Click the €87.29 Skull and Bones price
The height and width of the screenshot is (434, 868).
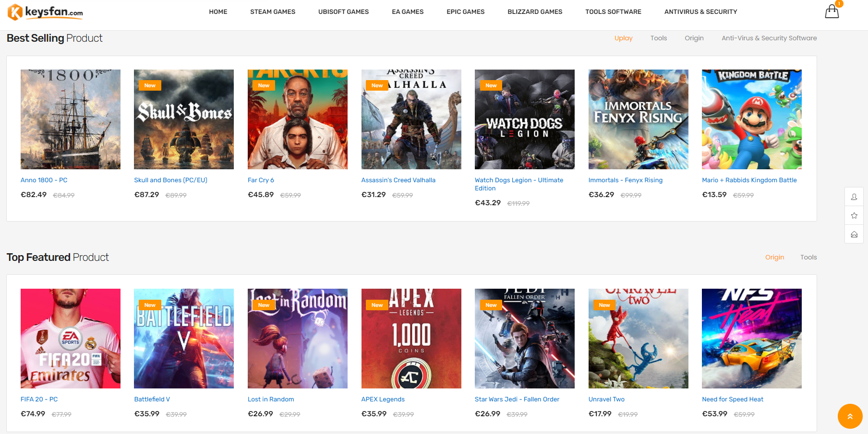(x=146, y=195)
